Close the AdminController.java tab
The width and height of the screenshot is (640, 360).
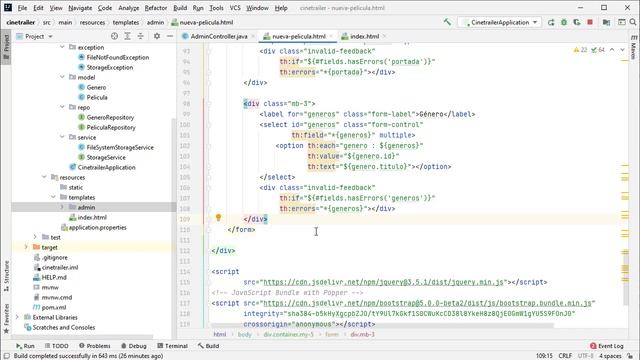pos(253,36)
